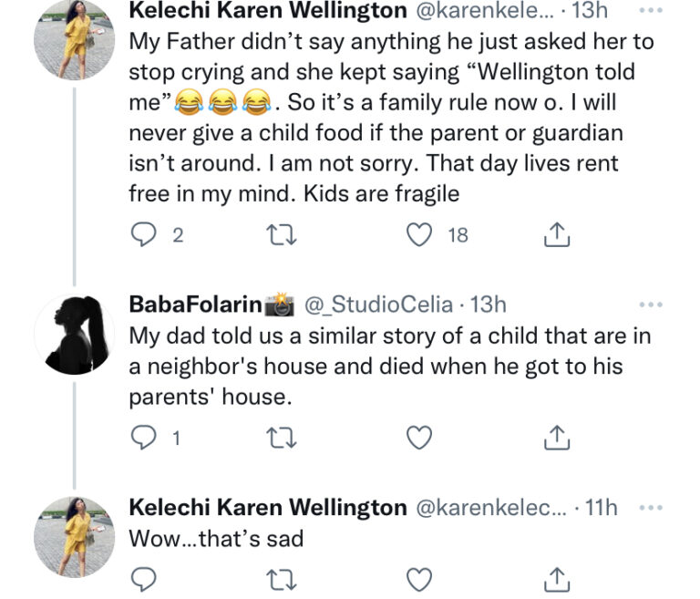Screen dimensions: 700x599
Task: Like the tweet with 18 likes
Action: 419,235
